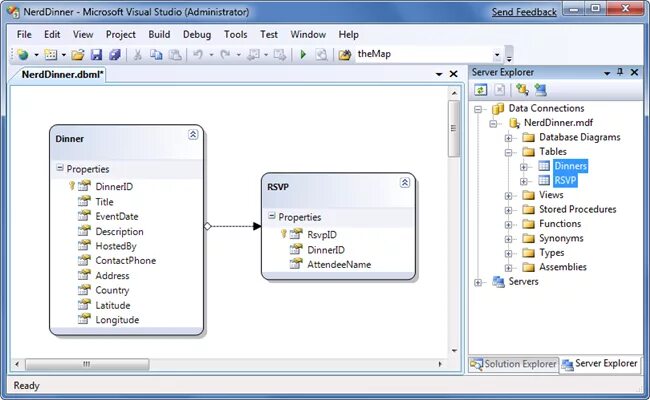Select the AttendeeName property in RSVP
This screenshot has height=400, width=650.
(x=339, y=264)
